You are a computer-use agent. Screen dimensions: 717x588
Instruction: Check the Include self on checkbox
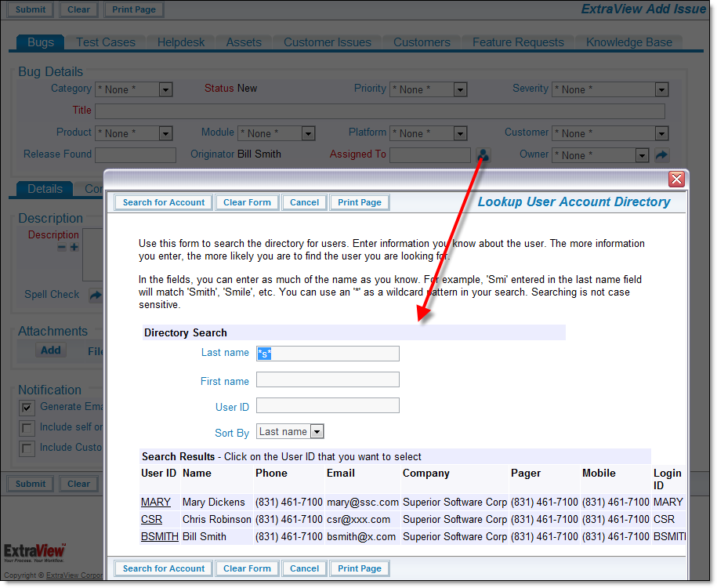27,428
